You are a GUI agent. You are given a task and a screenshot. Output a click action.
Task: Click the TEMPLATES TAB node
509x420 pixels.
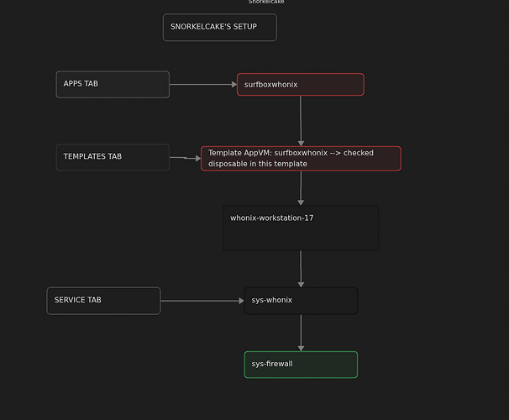[x=113, y=157]
